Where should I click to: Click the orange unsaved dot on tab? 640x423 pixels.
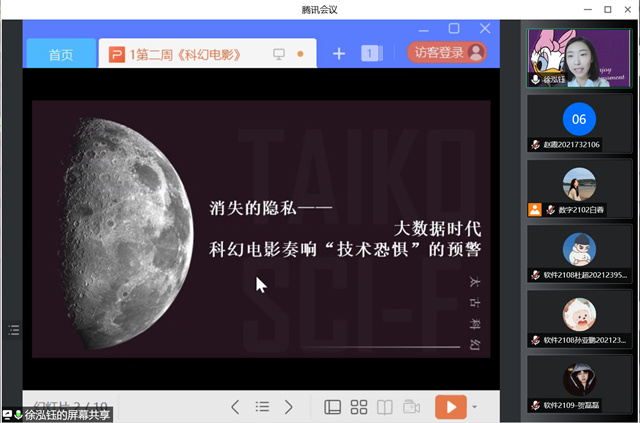[x=300, y=54]
